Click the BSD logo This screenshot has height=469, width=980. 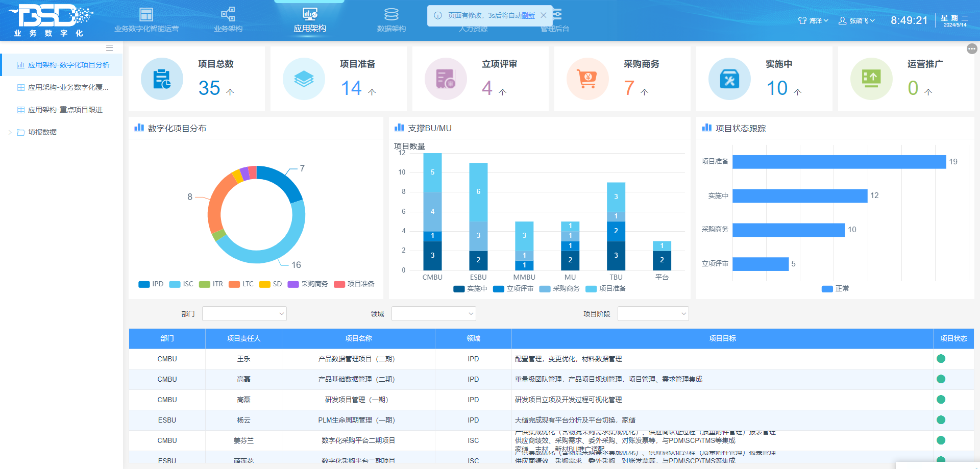pyautogui.click(x=50, y=20)
